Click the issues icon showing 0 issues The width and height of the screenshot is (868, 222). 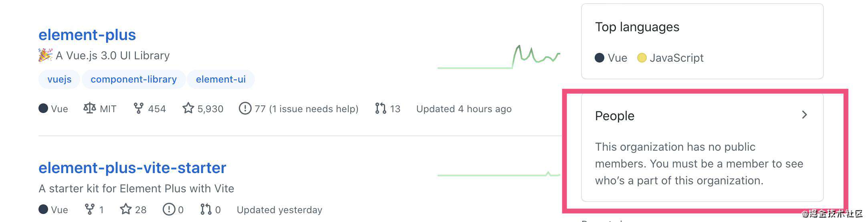coord(169,209)
